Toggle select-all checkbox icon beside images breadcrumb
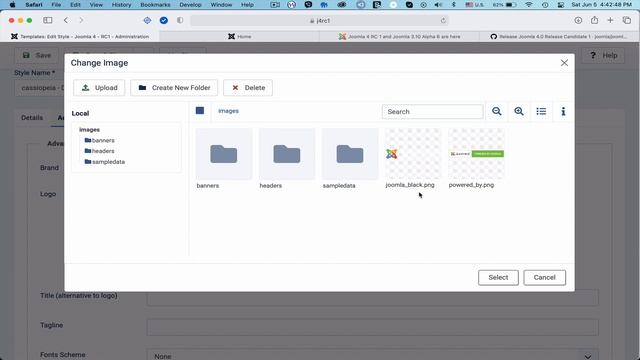 tap(200, 111)
